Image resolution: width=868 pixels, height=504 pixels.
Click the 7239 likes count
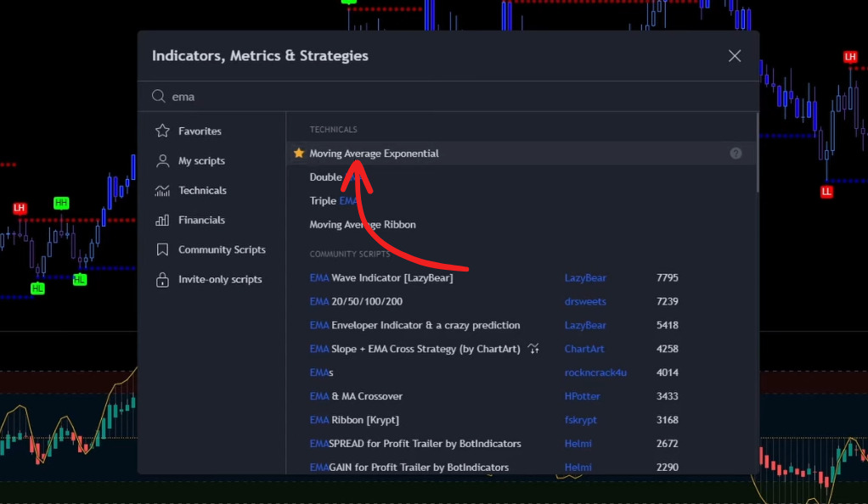pyautogui.click(x=667, y=301)
